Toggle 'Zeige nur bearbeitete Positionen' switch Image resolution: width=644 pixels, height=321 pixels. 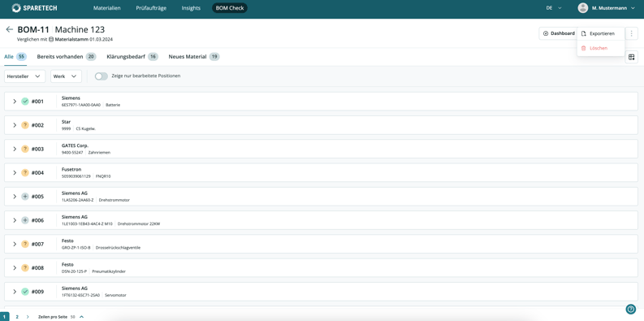101,76
